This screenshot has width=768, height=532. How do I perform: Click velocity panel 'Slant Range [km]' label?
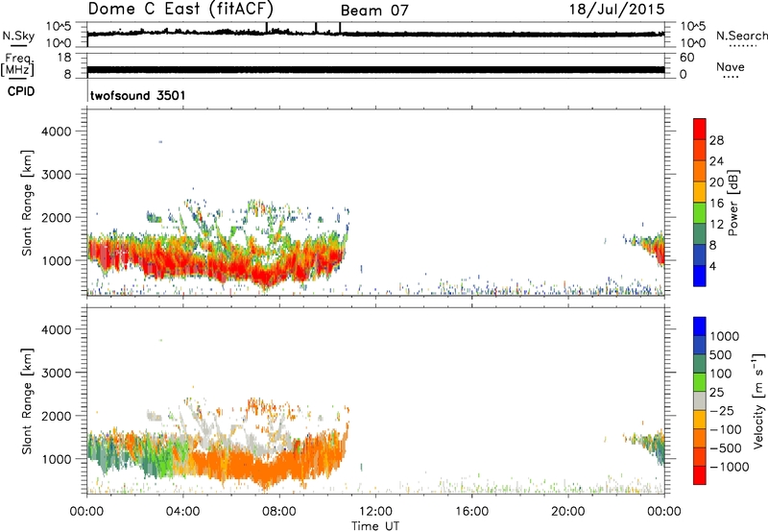tap(27, 401)
